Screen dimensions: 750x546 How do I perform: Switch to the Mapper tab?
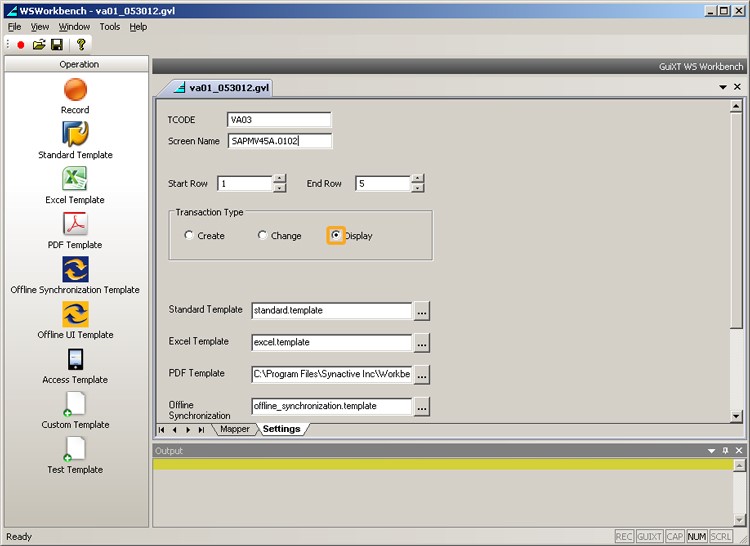click(234, 429)
